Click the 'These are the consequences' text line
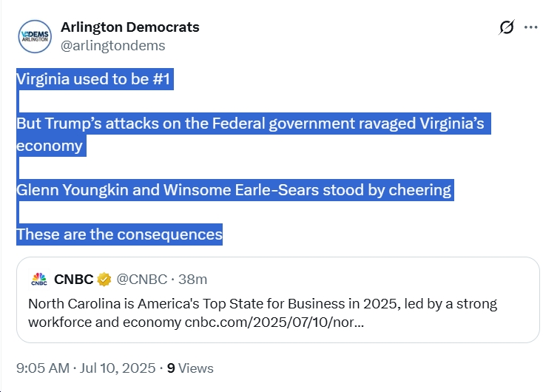543x392 pixels. 119,234
